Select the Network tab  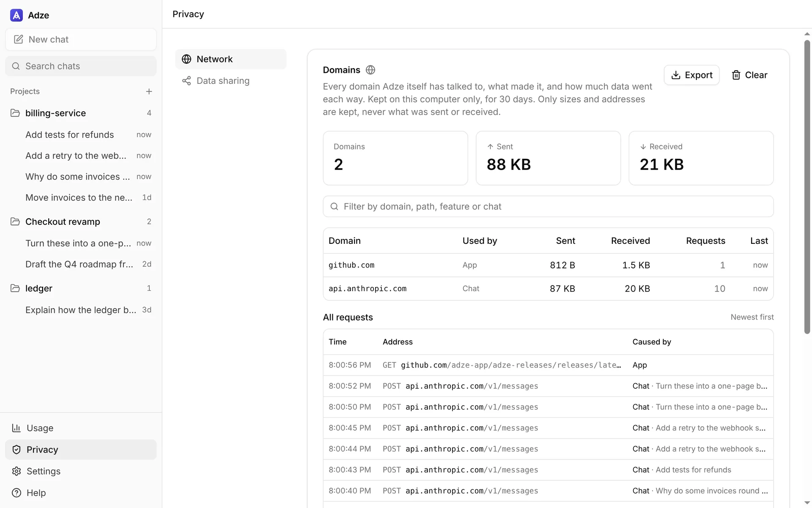point(231,59)
